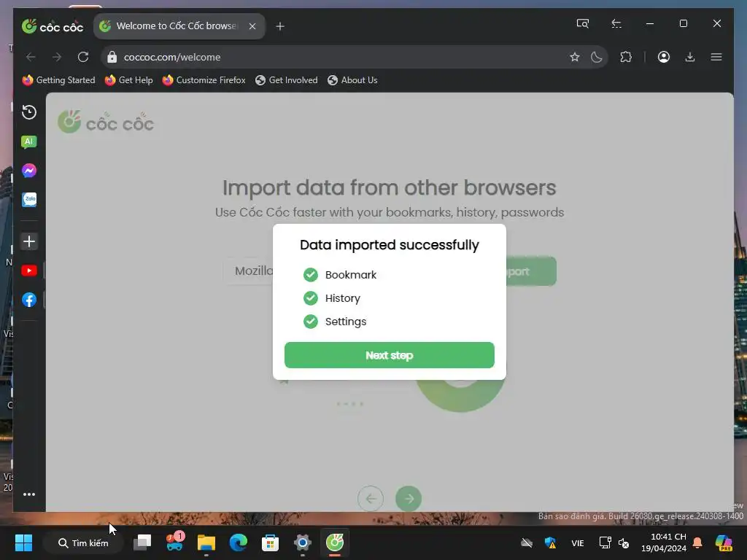This screenshot has height=560, width=747.
Task: Open Copilot preview icon in taskbar
Action: click(x=724, y=542)
